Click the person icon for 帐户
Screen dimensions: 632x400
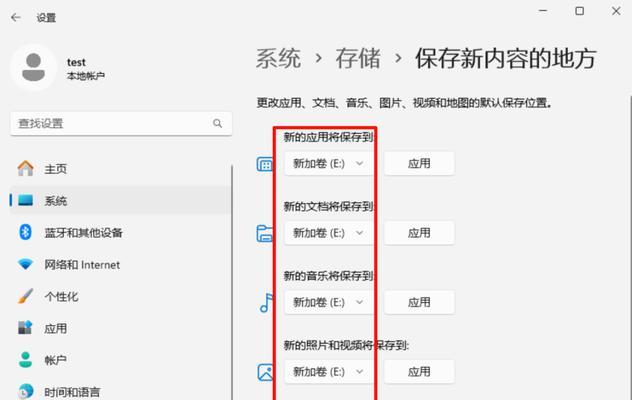click(25, 360)
